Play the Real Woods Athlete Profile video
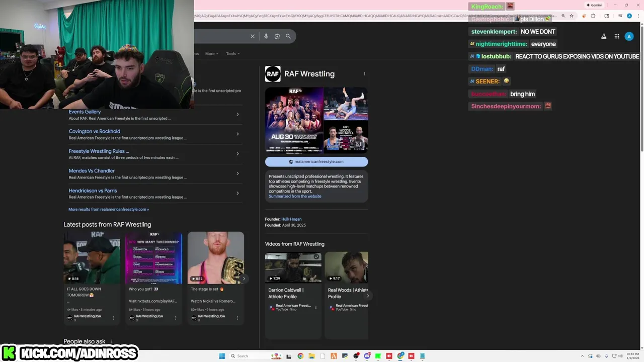644x362 pixels. click(347, 267)
